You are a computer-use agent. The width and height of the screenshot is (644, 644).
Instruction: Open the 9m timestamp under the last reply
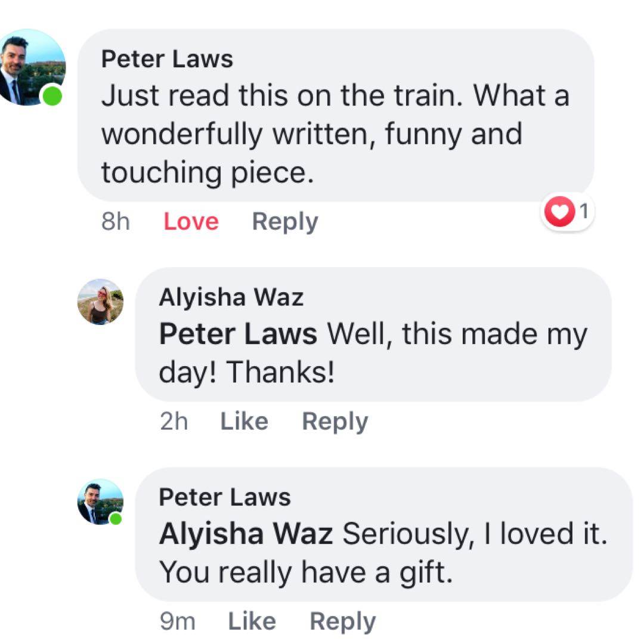pos(177,621)
